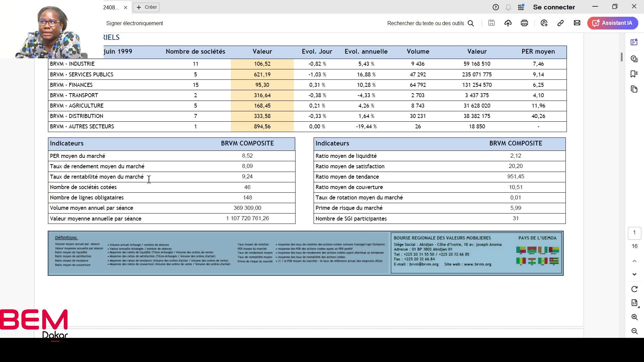Open Signer électroniquement menu

click(x=135, y=23)
